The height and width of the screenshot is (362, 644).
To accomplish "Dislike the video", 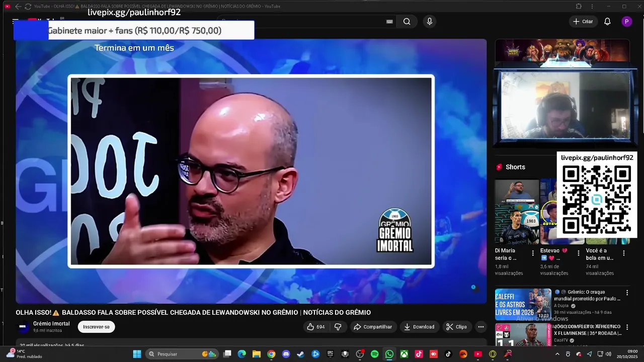I will coord(338,327).
